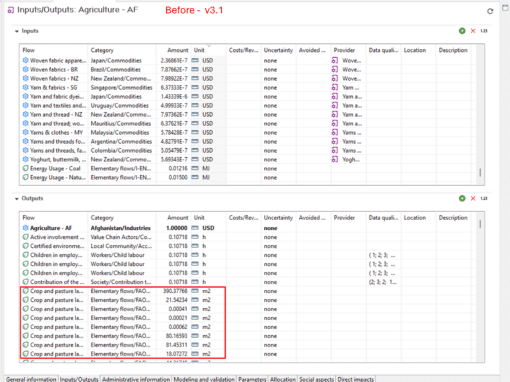Click unit icon in Yarn and thread - NZ row
This screenshot has width=510, height=382.
(x=195, y=114)
